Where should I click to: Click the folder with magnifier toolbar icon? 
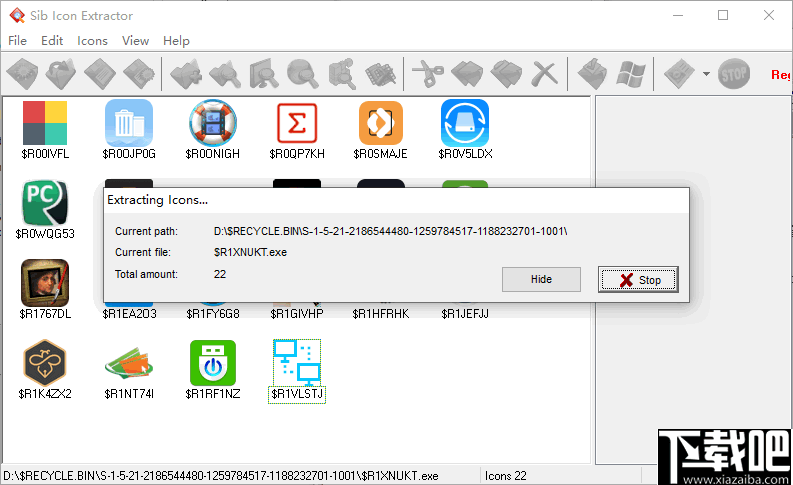(x=225, y=74)
